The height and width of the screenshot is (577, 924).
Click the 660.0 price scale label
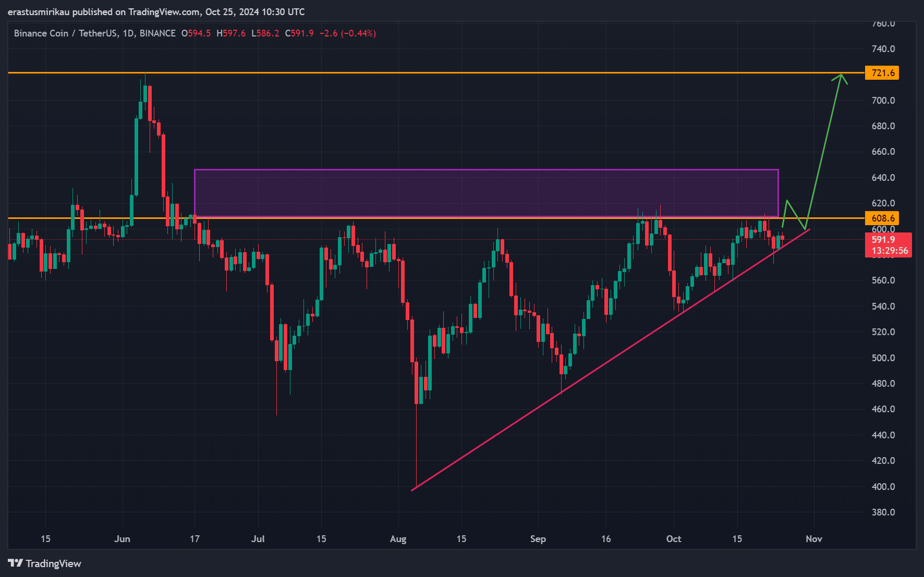[883, 151]
